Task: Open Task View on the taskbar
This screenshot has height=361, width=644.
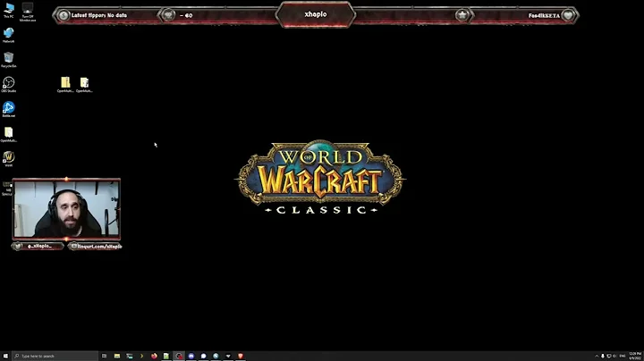Action: 105,356
